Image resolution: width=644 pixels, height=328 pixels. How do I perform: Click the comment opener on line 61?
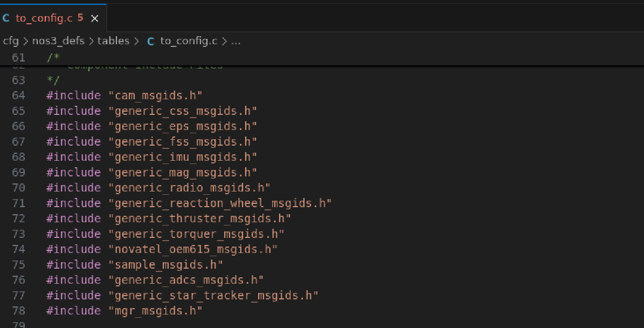(53, 57)
